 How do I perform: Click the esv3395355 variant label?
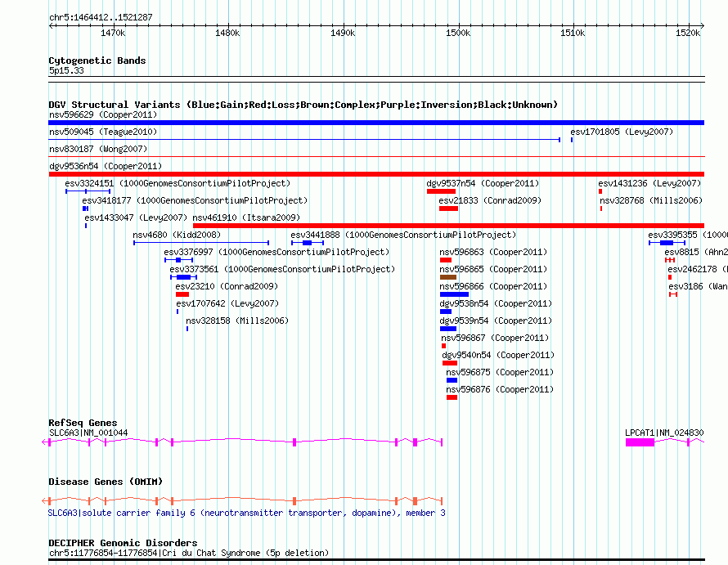(x=688, y=235)
